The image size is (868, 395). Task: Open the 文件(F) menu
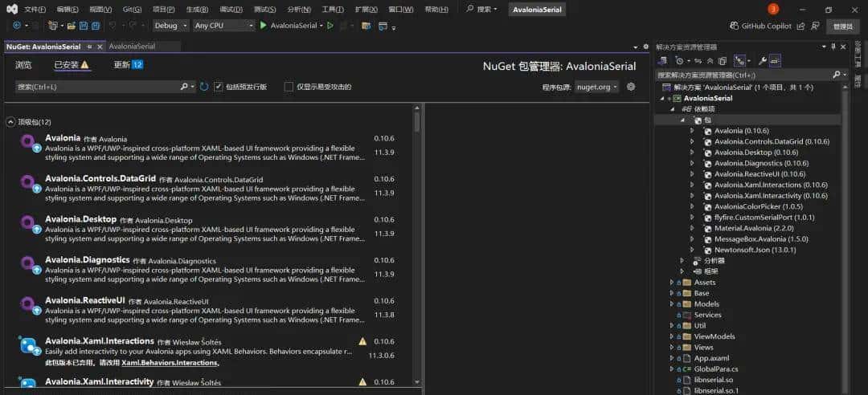[x=35, y=10]
